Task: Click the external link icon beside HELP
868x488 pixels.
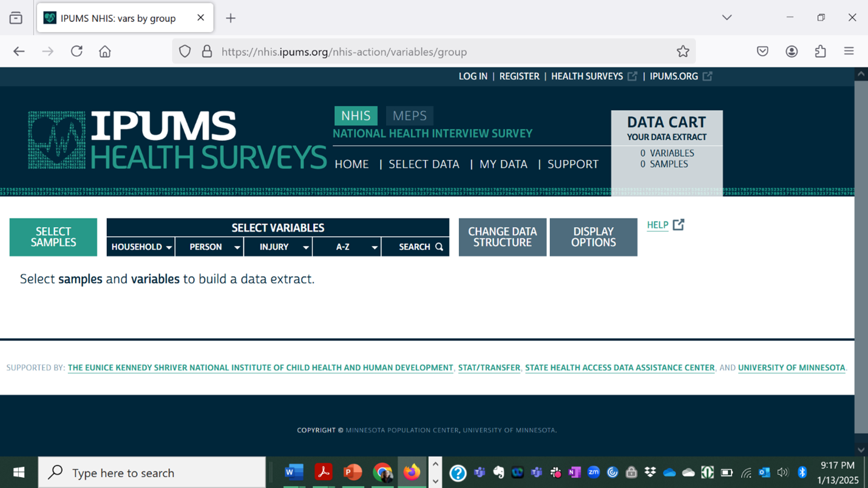Action: (679, 225)
